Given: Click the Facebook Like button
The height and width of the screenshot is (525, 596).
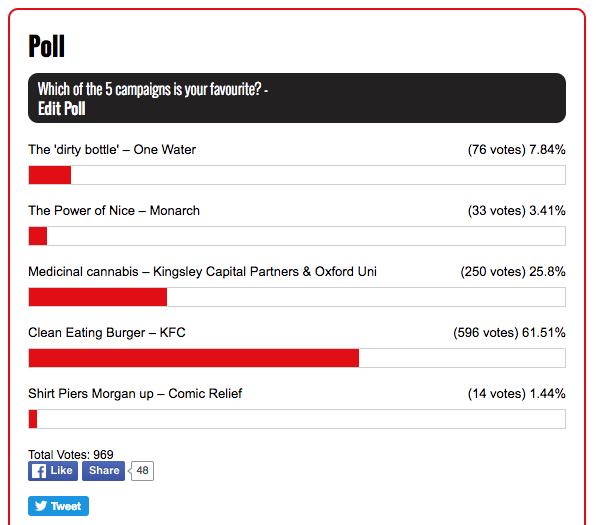Looking at the screenshot, I should tap(53, 471).
